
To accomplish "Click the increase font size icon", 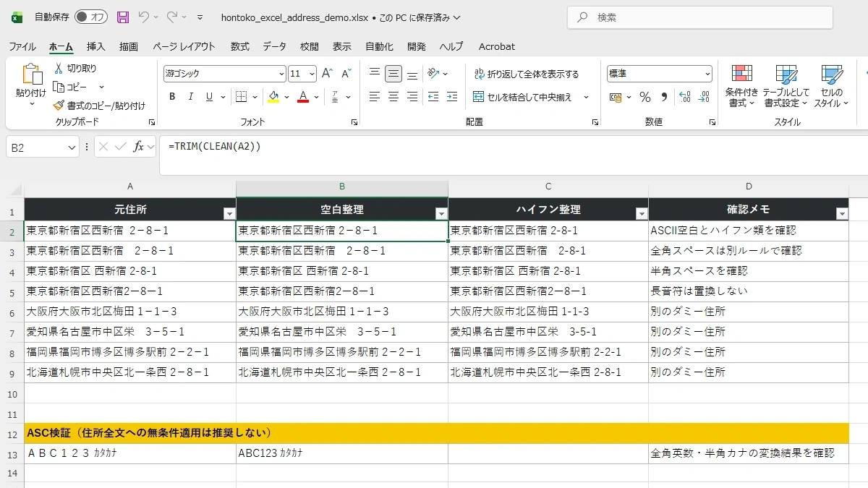I will click(x=327, y=73).
